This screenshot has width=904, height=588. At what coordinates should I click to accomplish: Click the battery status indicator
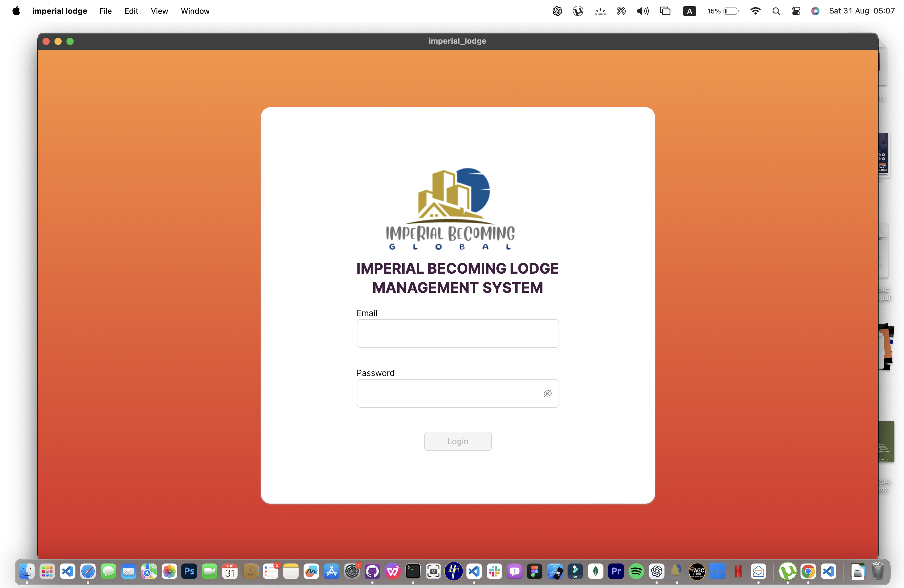click(723, 11)
